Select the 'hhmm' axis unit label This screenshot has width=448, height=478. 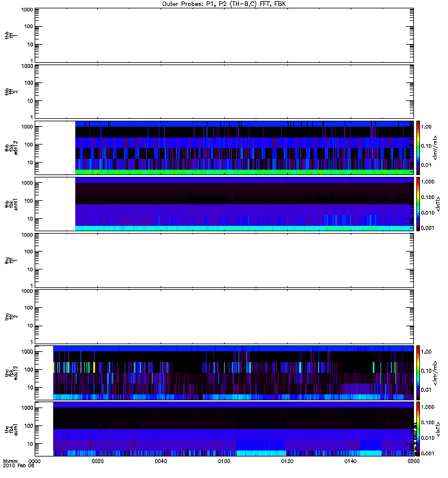10,461
